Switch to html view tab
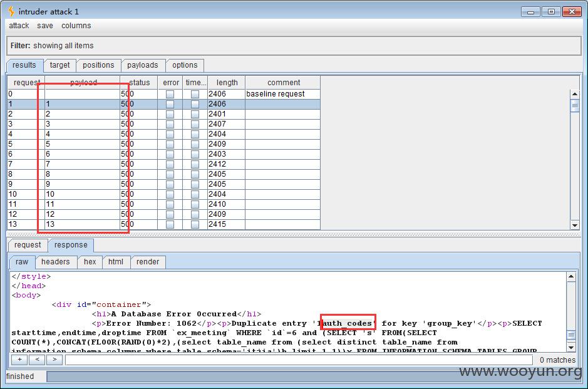The width and height of the screenshot is (588, 389). tap(115, 262)
